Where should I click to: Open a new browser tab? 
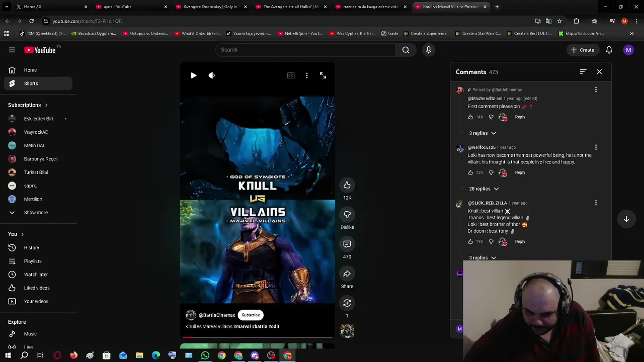coord(497,7)
